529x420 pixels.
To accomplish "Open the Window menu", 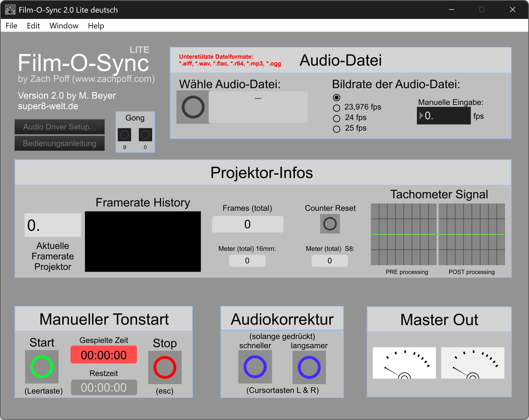I will click(64, 26).
